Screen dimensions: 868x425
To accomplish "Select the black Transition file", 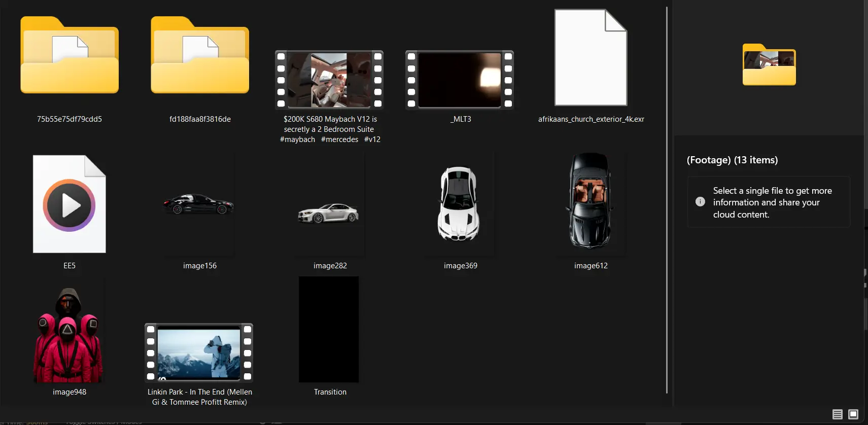I will (x=329, y=330).
